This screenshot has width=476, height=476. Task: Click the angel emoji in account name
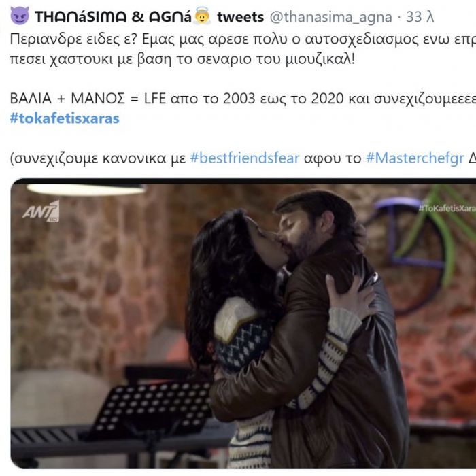coord(202,16)
